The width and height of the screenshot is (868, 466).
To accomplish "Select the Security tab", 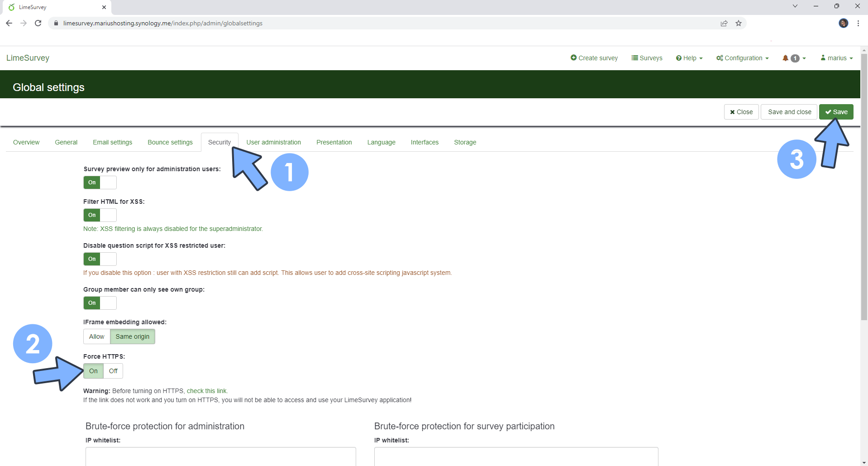I will pyautogui.click(x=219, y=142).
